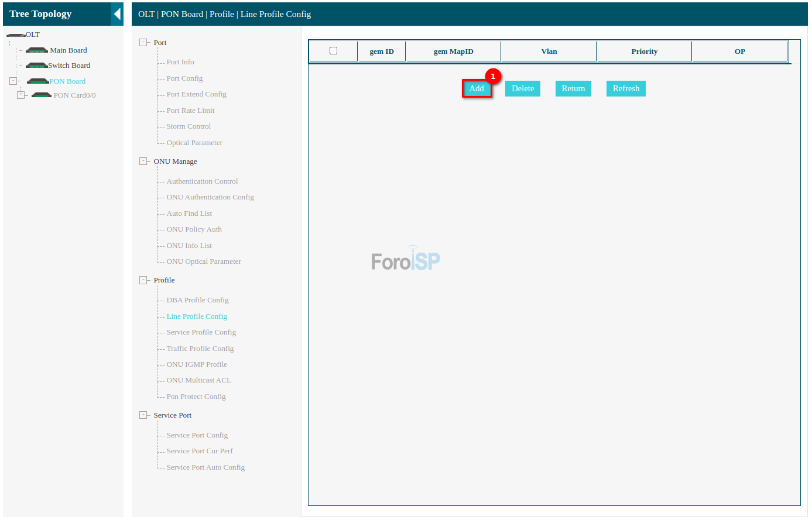Open the ONU Info List page
Screen dimensions: 812x520
pyautogui.click(x=189, y=246)
